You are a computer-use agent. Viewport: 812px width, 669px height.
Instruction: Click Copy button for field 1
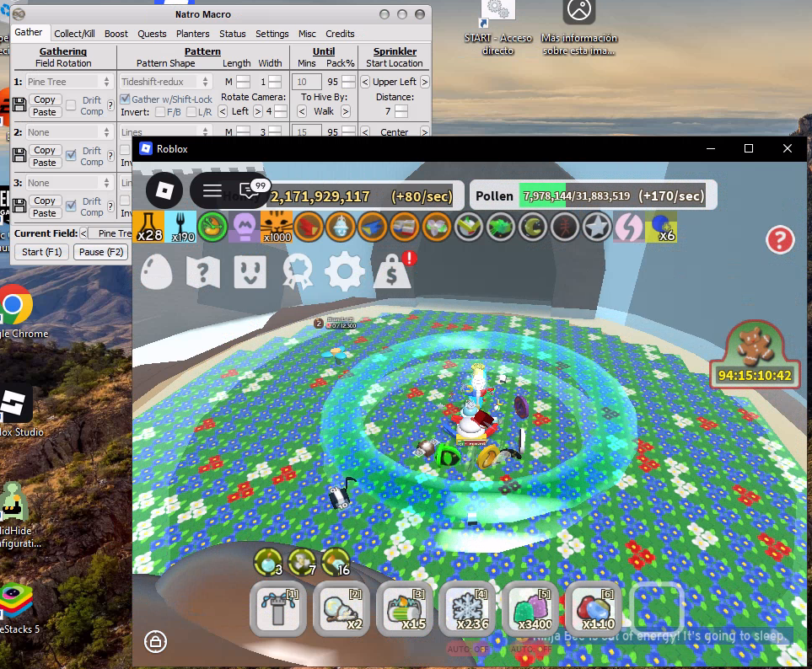(45, 99)
